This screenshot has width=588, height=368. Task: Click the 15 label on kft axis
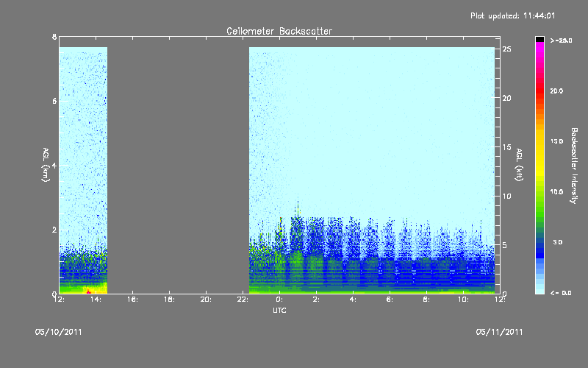[x=507, y=146]
